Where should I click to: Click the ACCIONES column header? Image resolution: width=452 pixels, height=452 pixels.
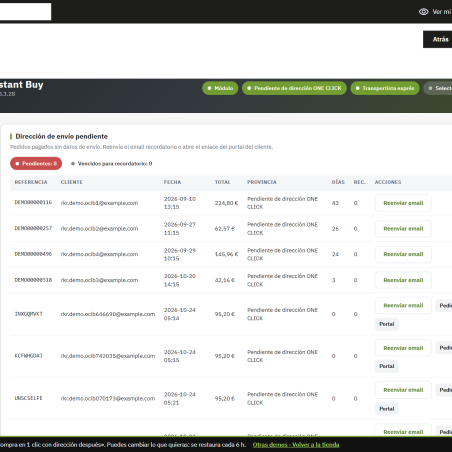[x=388, y=182]
